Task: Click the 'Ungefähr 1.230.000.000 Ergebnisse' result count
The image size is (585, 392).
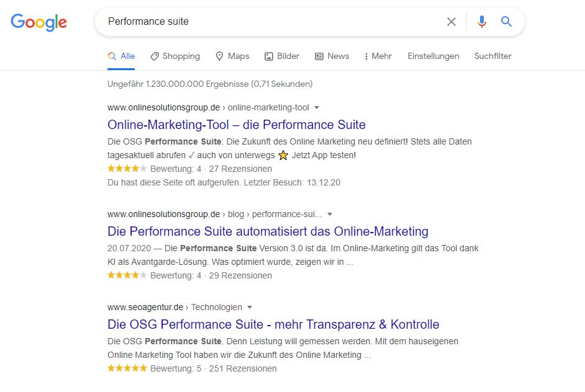Action: [x=210, y=84]
